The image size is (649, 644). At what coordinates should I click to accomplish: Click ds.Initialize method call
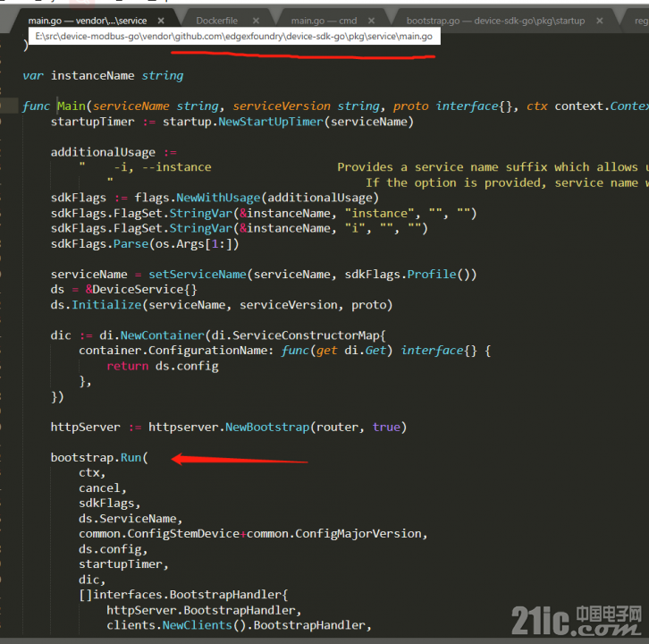(96, 305)
